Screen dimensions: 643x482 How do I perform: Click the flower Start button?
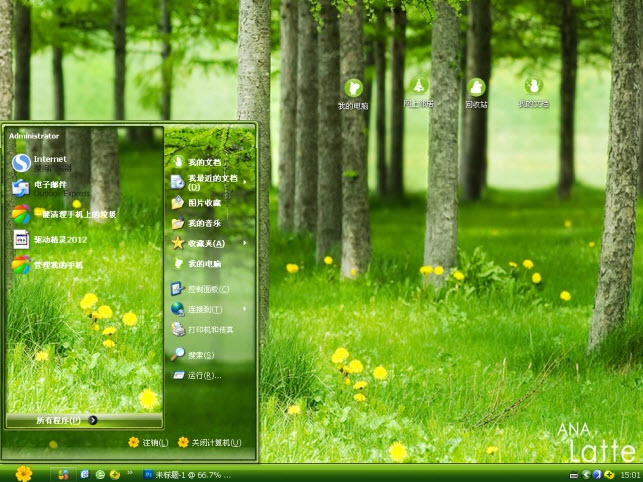[x=24, y=473]
